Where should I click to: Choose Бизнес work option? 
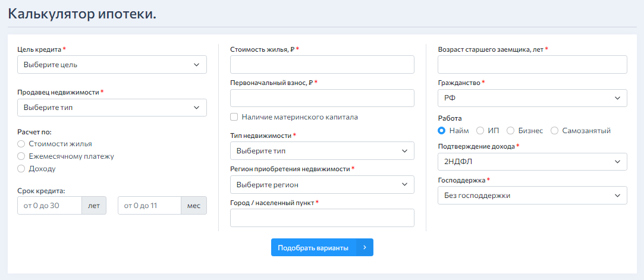(x=510, y=131)
